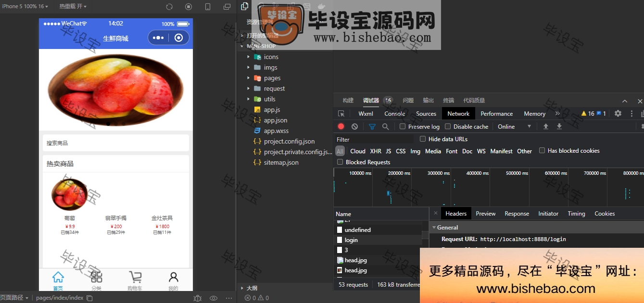Click the network Filter text field
Image resolution: width=644 pixels, height=303 pixels.
point(374,139)
